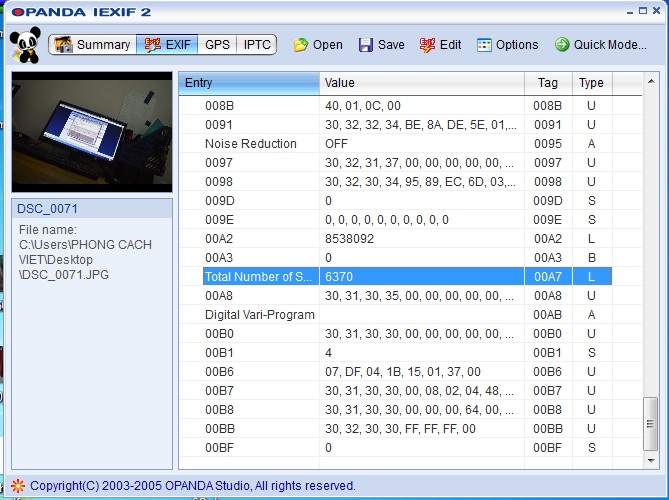Select the Total Number of S... row
The height and width of the screenshot is (500, 669).
pyautogui.click(x=407, y=276)
